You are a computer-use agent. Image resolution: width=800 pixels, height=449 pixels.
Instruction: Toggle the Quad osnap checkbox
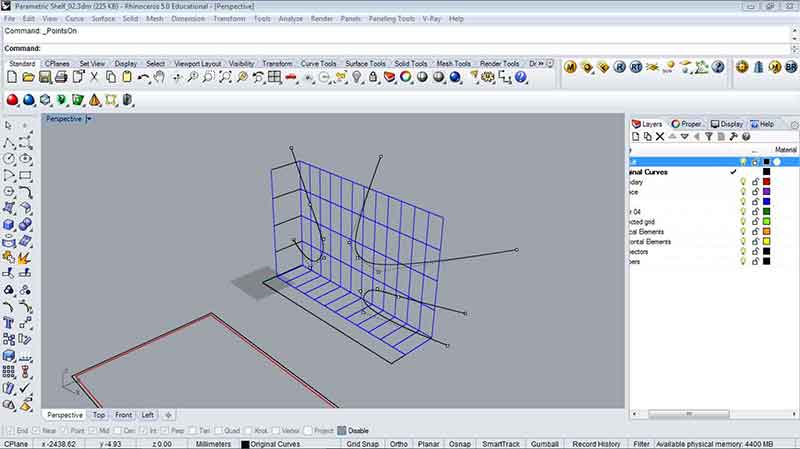tap(218, 431)
